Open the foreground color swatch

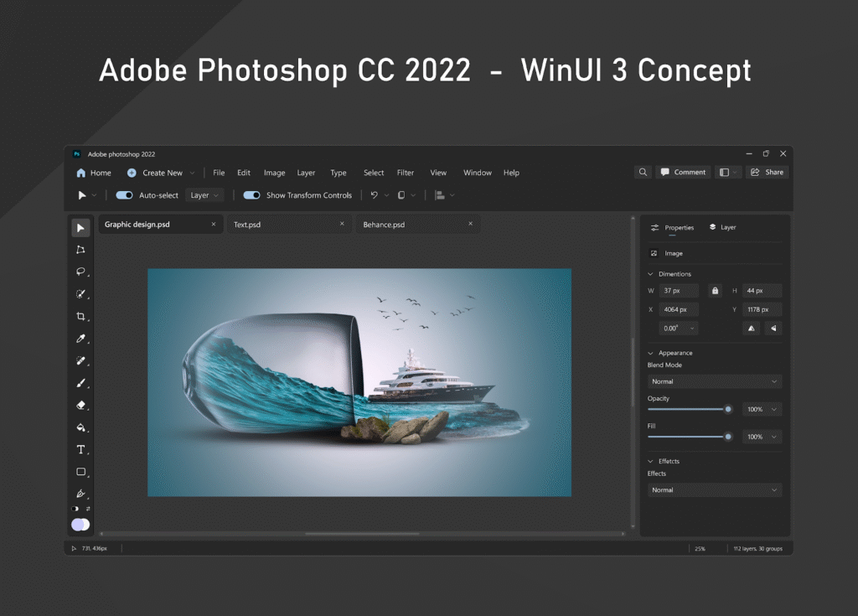tap(76, 525)
